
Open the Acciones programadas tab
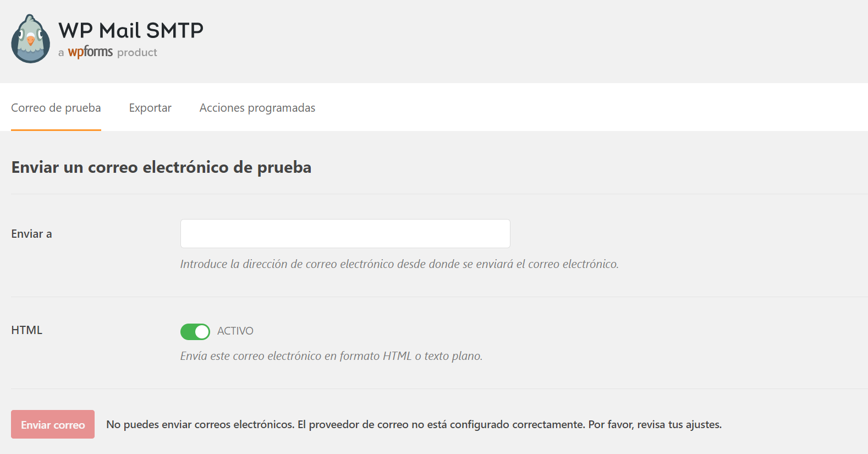(x=257, y=108)
